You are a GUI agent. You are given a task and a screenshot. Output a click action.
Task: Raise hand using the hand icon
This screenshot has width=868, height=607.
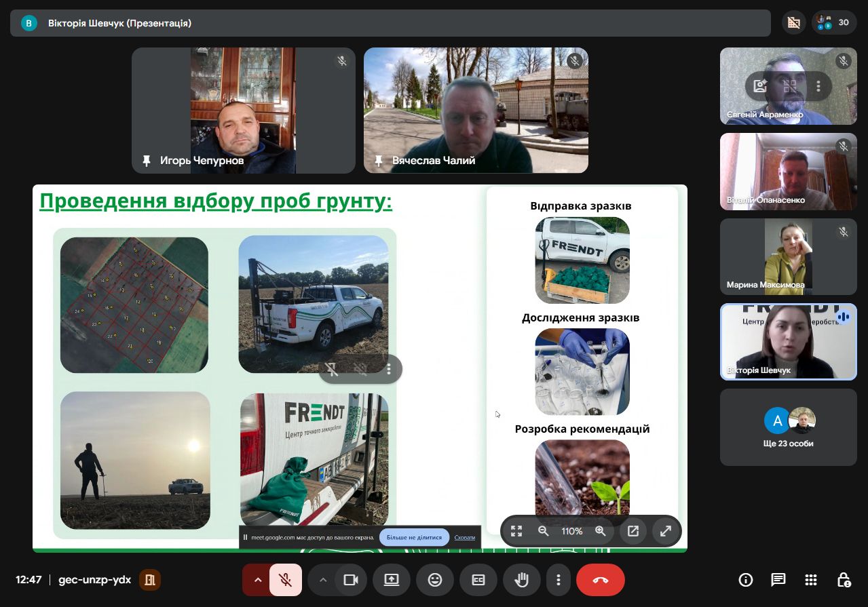click(521, 580)
